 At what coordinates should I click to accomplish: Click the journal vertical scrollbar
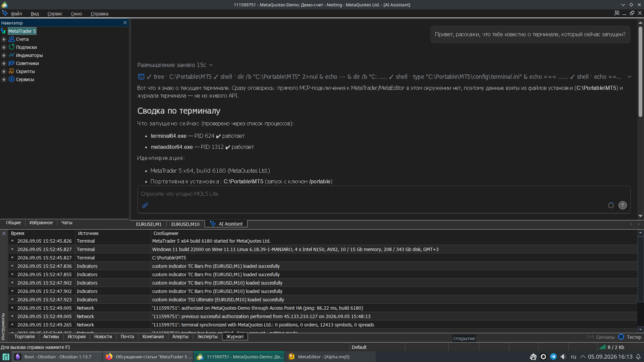click(x=640, y=281)
